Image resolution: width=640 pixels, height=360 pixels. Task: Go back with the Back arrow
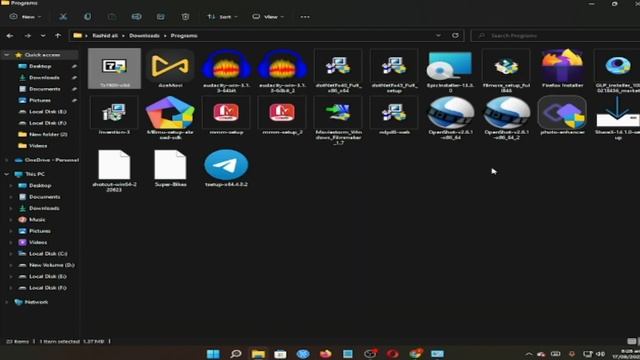point(10,36)
